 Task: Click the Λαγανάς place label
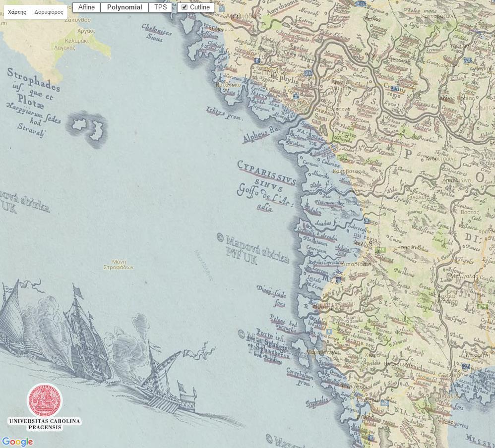click(x=64, y=48)
